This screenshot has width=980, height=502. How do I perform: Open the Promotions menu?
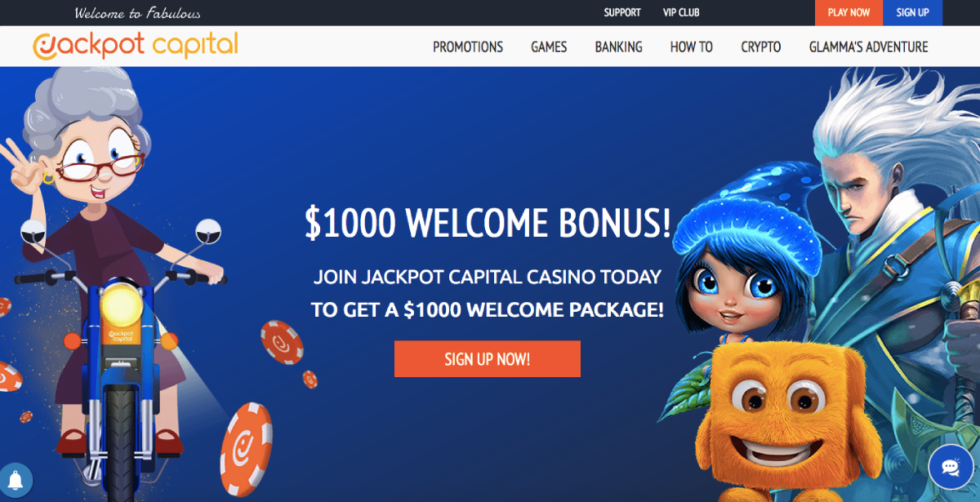point(468,47)
